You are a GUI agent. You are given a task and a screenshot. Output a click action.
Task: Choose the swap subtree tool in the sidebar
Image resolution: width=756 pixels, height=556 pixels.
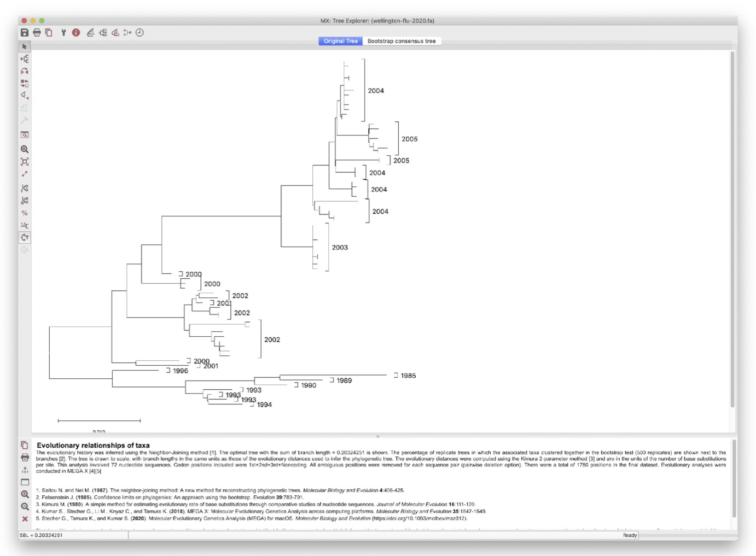pos(25,83)
